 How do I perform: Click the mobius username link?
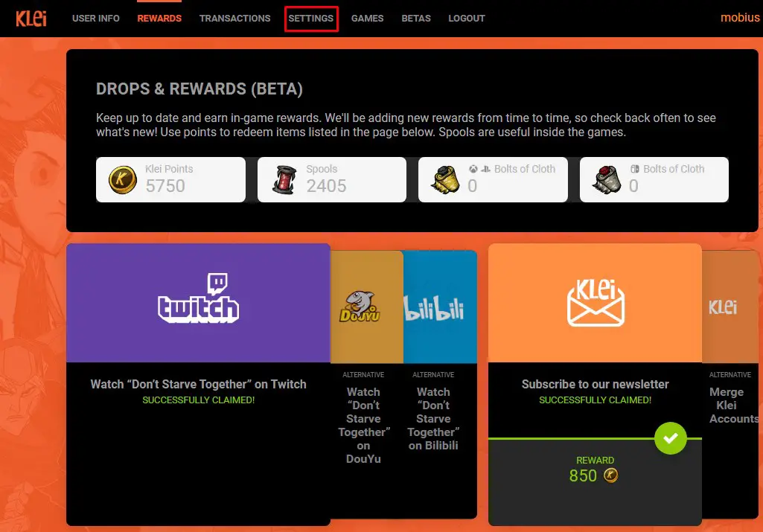click(740, 18)
